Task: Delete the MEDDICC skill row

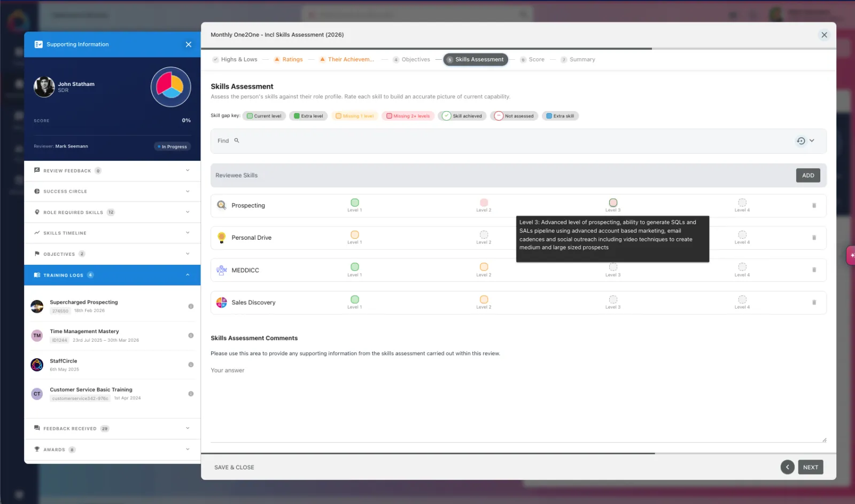Action: [x=814, y=270]
